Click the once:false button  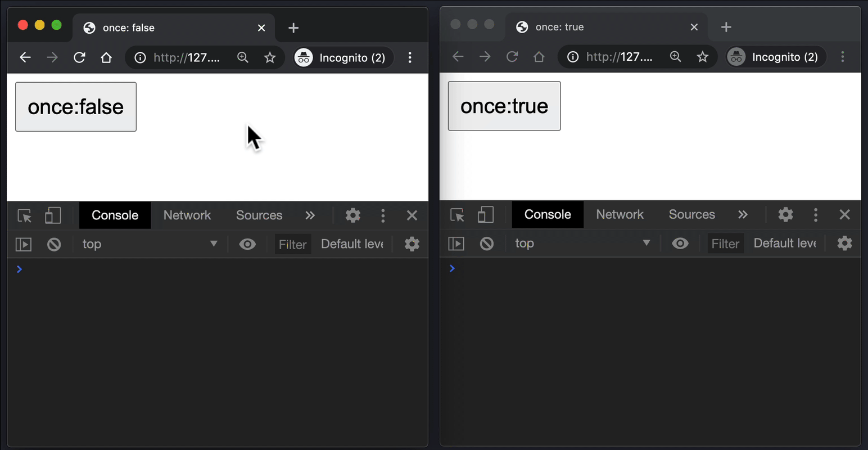pyautogui.click(x=76, y=107)
